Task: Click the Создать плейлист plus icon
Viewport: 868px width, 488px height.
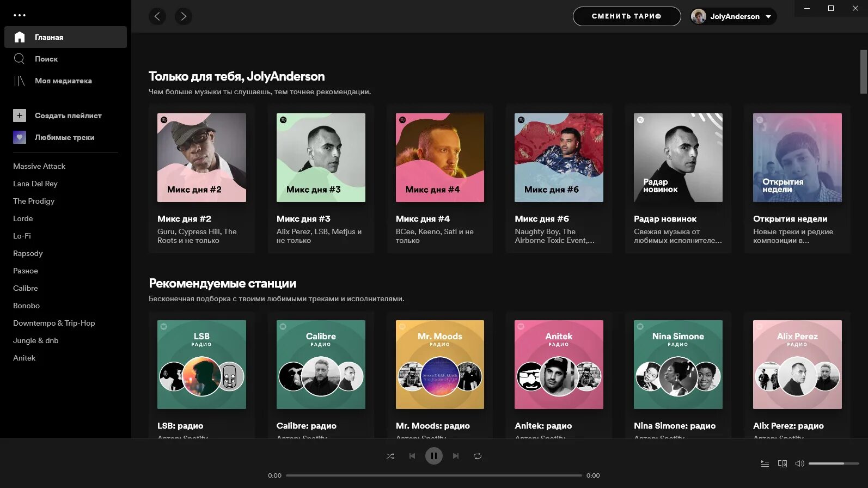Action: (20, 115)
